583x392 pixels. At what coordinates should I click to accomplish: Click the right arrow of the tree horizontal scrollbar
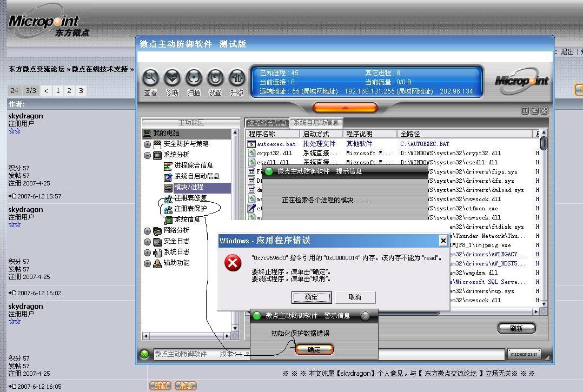point(227,336)
